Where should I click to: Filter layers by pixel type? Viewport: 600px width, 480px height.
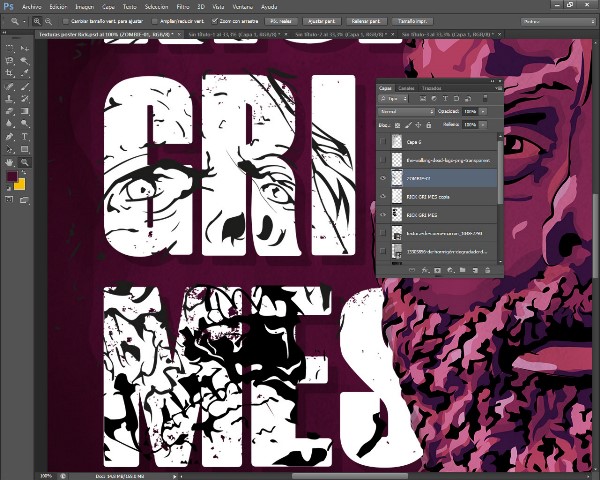(423, 99)
